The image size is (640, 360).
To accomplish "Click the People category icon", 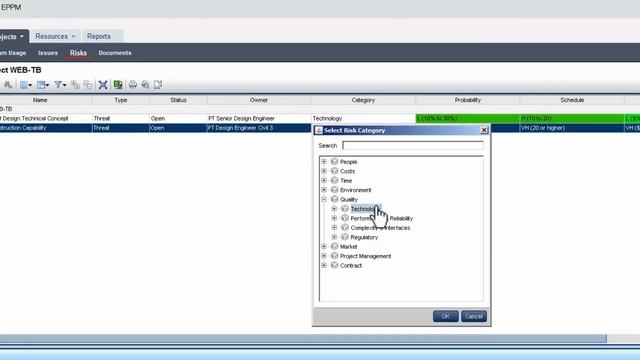I will 334,162.
